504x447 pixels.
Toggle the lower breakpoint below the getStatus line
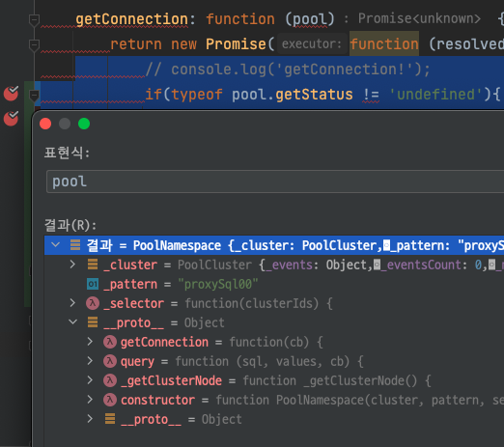click(x=11, y=119)
